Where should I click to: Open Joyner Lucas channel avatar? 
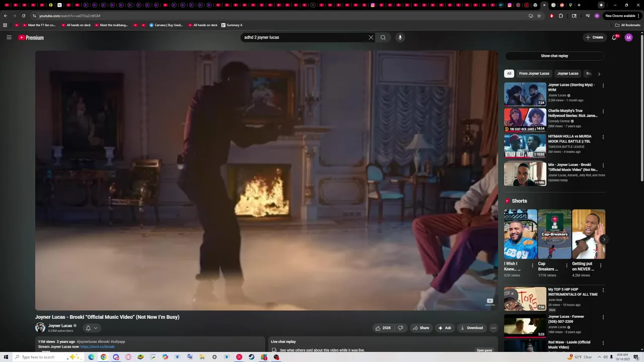[40, 328]
